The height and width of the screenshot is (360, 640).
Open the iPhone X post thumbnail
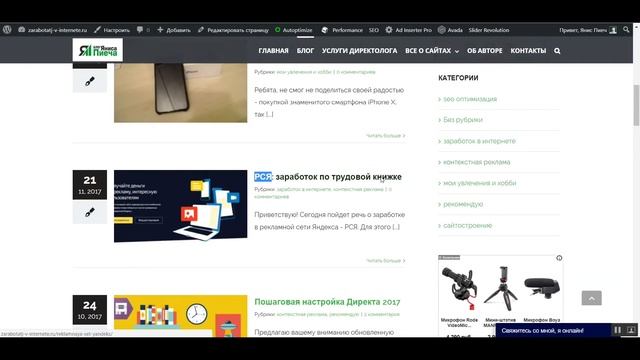coord(180,93)
